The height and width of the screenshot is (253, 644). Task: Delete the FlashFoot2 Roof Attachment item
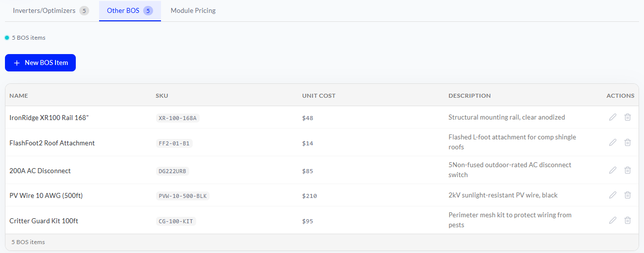coord(628,142)
